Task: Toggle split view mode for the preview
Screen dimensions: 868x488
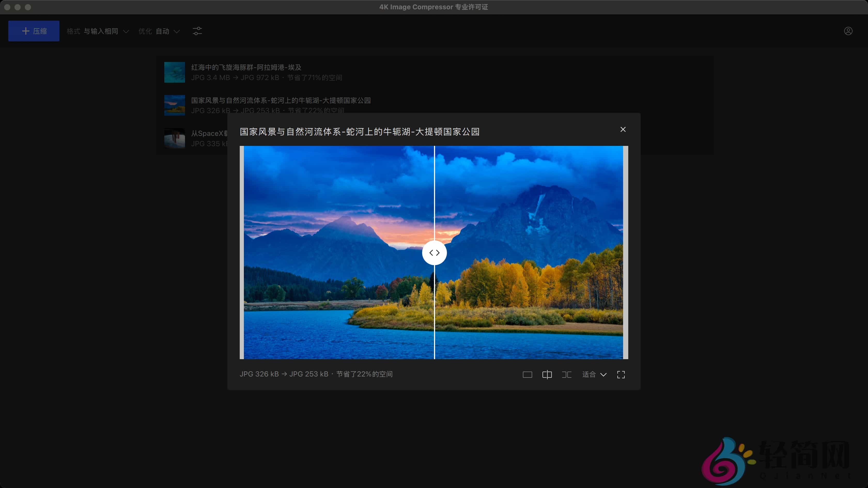Action: click(547, 374)
